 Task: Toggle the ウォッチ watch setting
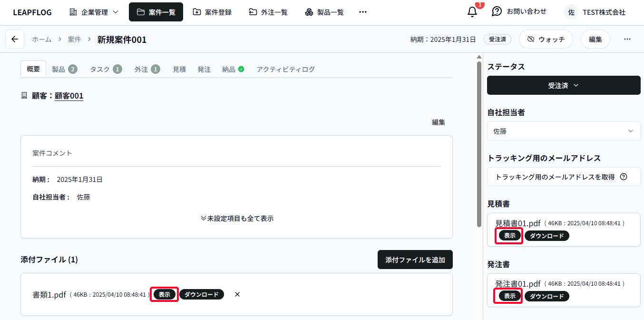pyautogui.click(x=546, y=40)
